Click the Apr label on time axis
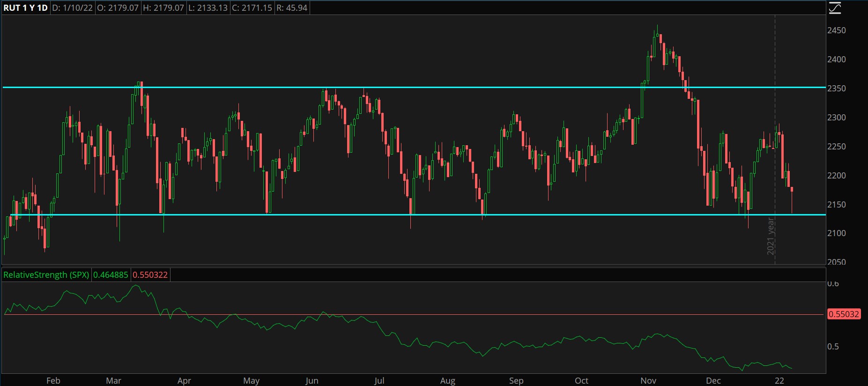 (x=184, y=381)
